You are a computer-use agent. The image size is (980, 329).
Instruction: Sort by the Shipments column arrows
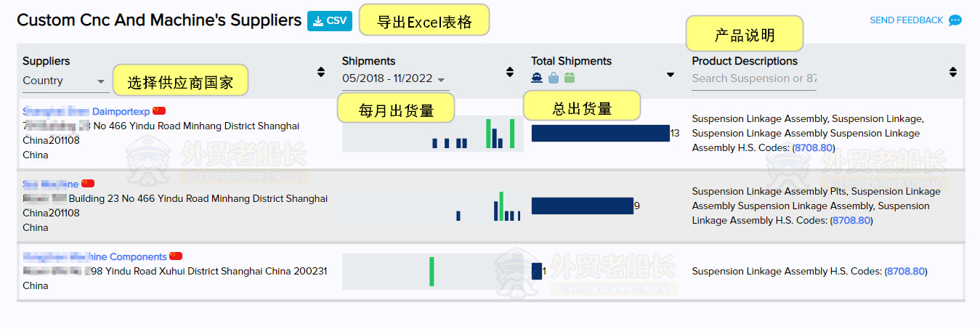click(510, 72)
